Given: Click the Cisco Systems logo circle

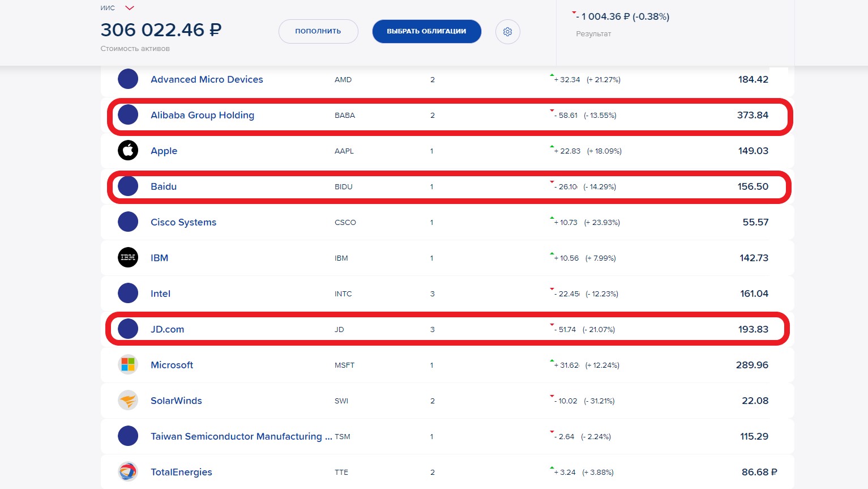Looking at the screenshot, I should 128,222.
